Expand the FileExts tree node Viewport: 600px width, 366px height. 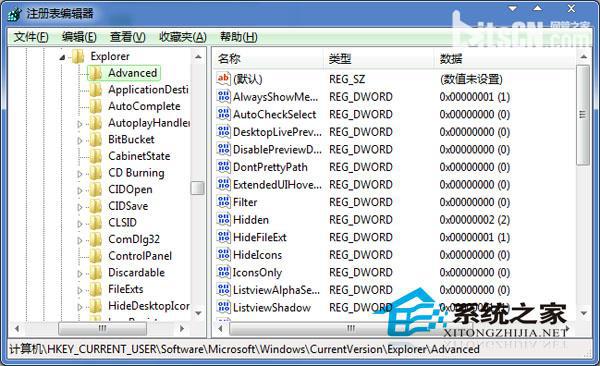(x=80, y=290)
